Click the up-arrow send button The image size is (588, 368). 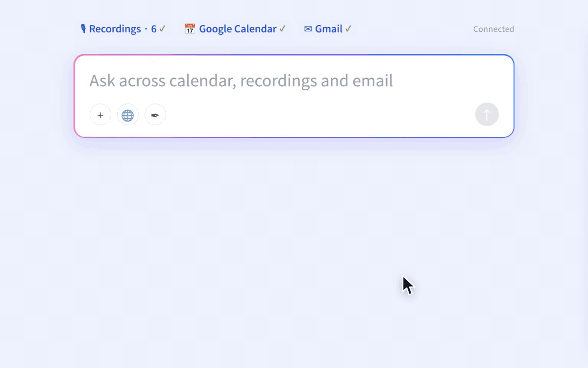pos(487,115)
